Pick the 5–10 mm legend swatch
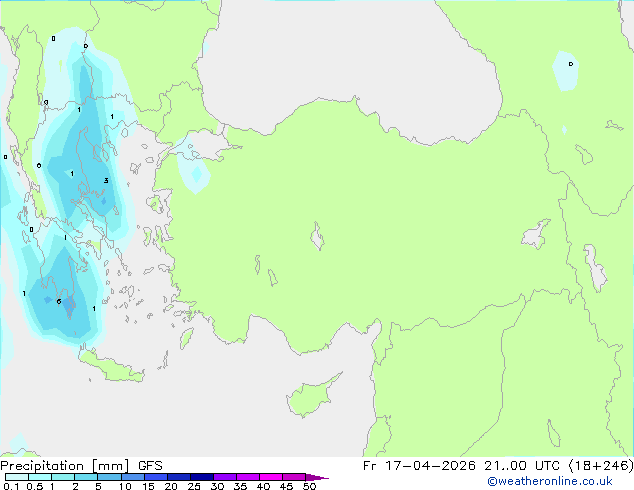The image size is (634, 490). [109, 477]
